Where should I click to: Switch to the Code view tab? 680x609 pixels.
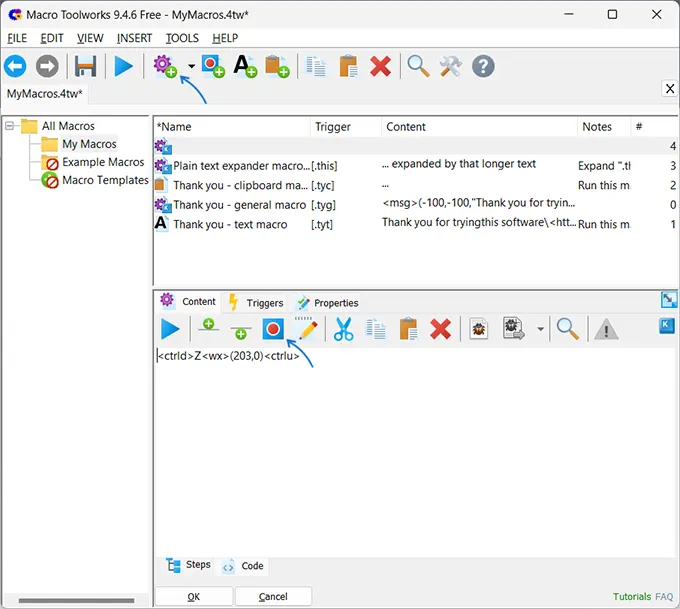coord(243,566)
